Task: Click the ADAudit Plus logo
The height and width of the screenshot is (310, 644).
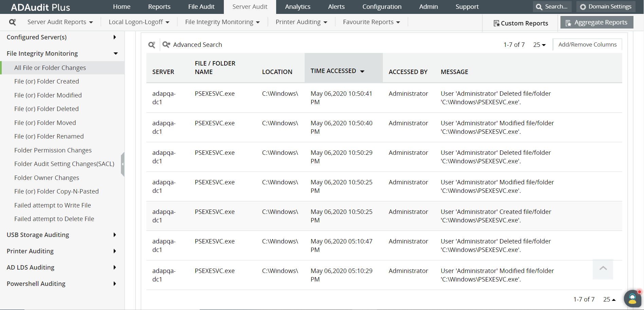Action: click(40, 7)
